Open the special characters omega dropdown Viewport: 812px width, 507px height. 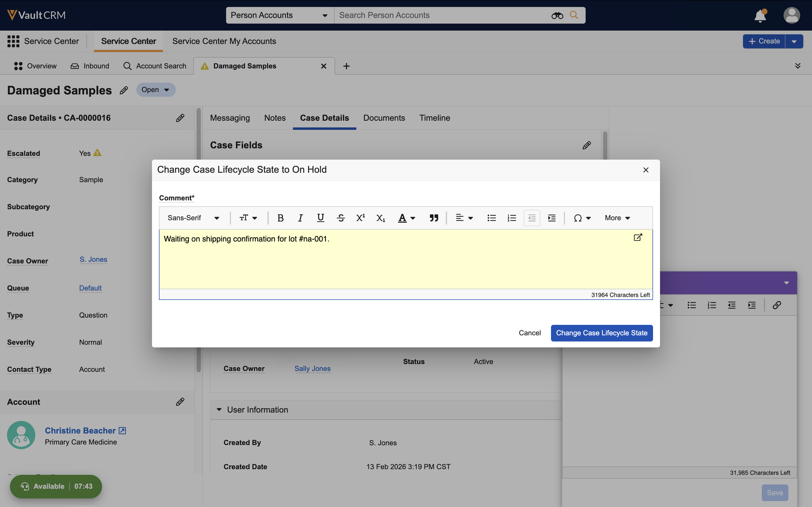(582, 218)
